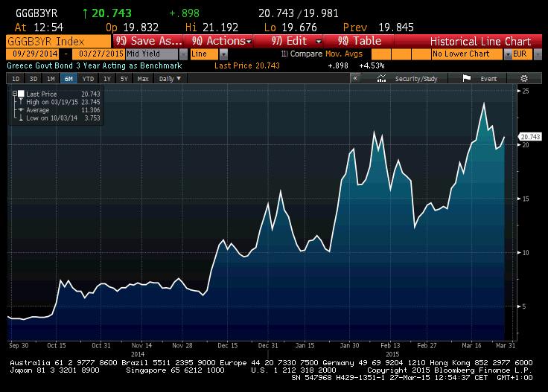
Task: Click the 95) Save As button
Action: click(x=148, y=41)
